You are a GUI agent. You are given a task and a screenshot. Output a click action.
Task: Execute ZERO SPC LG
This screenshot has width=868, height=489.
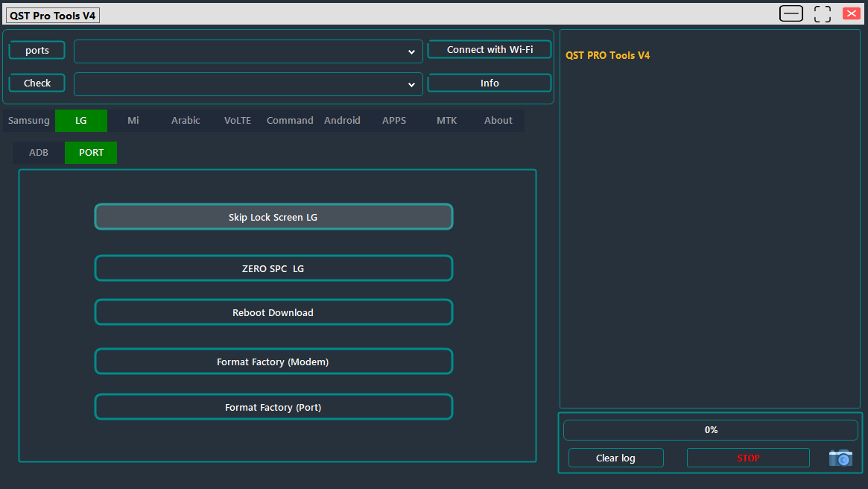point(273,268)
